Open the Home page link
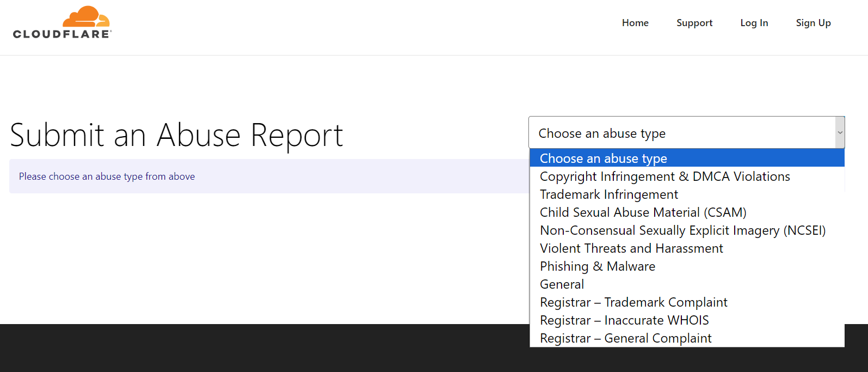 coord(635,23)
